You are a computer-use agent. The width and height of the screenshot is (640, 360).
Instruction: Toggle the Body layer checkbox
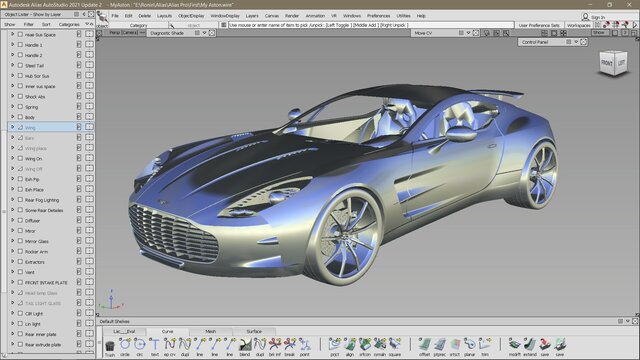coord(20,117)
